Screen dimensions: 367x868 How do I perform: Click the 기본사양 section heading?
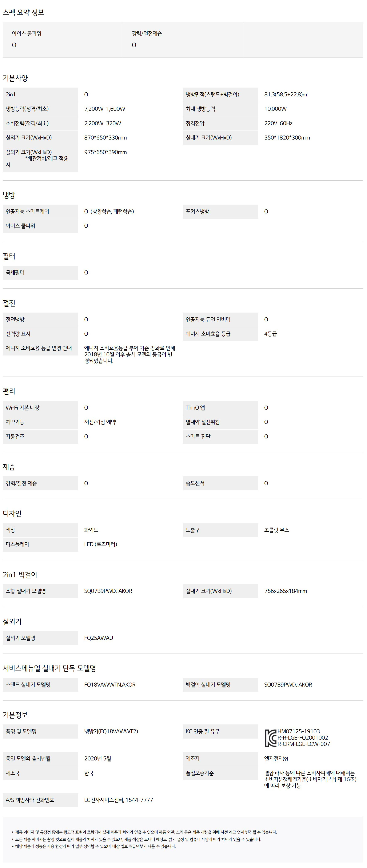coord(15,78)
